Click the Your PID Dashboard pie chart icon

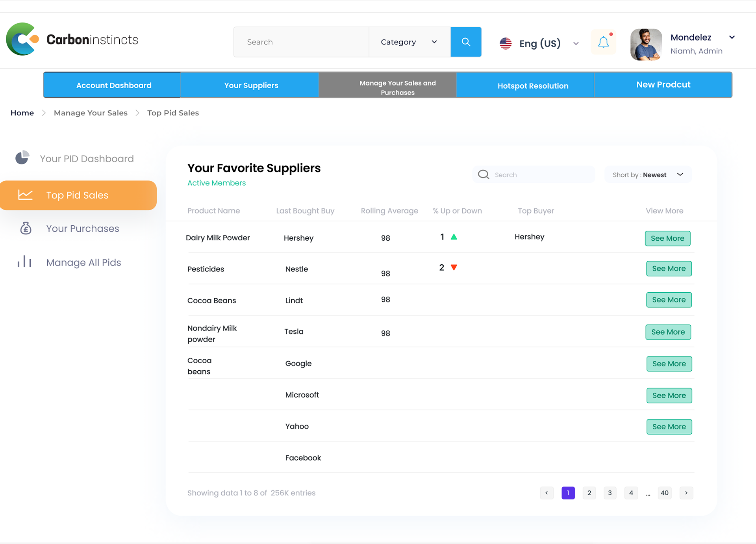pos(22,158)
